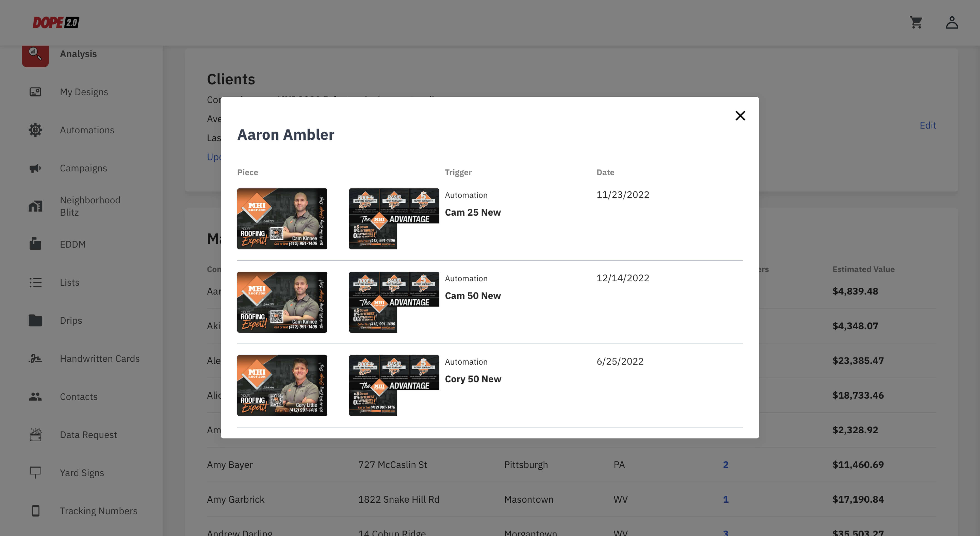Screen dimensions: 980x536
Task: Click the Data Request icon
Action: coord(35,434)
